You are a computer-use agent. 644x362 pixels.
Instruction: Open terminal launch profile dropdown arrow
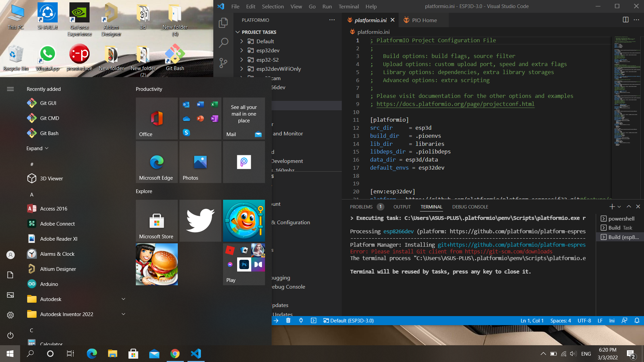coord(619,207)
